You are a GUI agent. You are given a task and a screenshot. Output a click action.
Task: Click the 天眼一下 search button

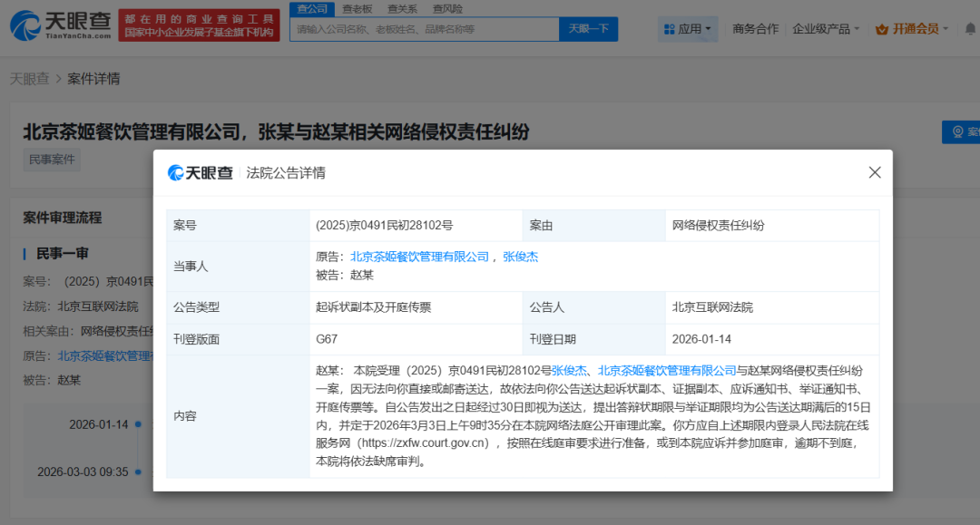[588, 29]
